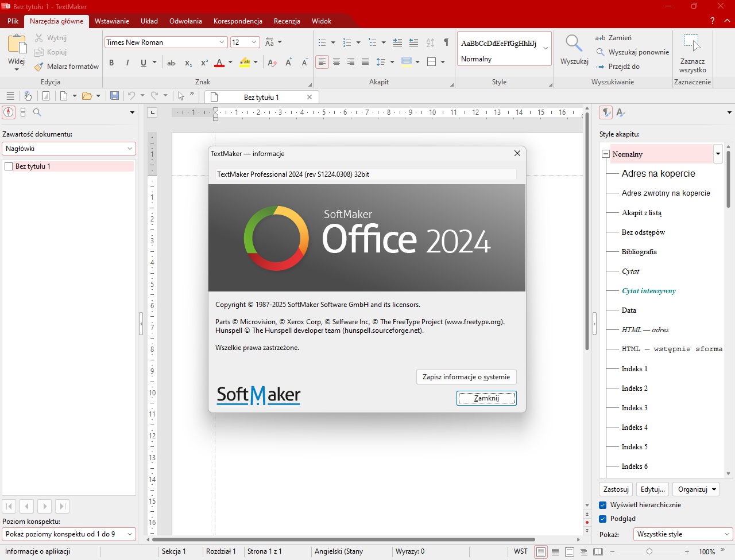Click the zoom slider in the status bar
The height and width of the screenshot is (560, 735).
(x=649, y=551)
